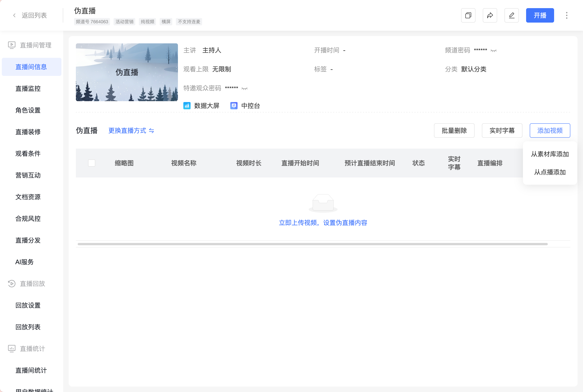Click the 实时字幕 button
Viewport: 583px width, 392px height.
[x=502, y=131]
